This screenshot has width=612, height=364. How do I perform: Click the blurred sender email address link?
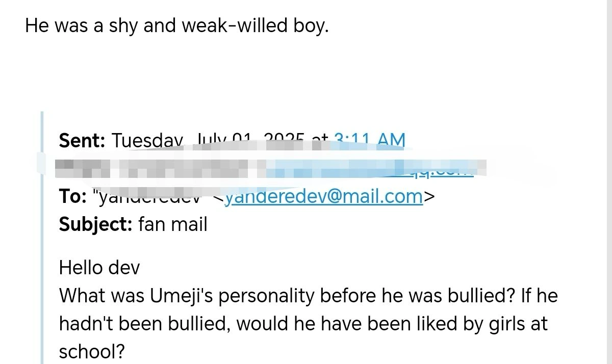pyautogui.click(x=372, y=169)
